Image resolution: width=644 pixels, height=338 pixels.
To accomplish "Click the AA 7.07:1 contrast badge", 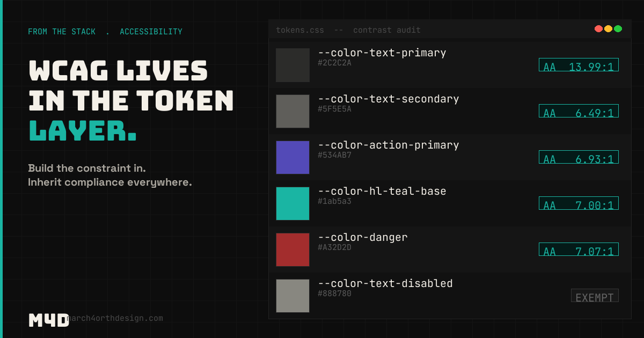I will tap(579, 249).
